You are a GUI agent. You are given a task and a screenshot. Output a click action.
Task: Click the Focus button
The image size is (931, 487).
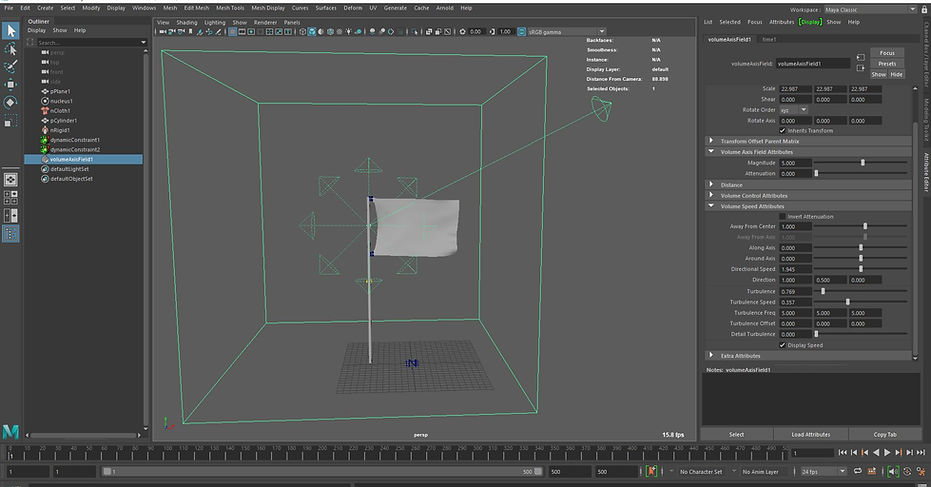pyautogui.click(x=887, y=53)
